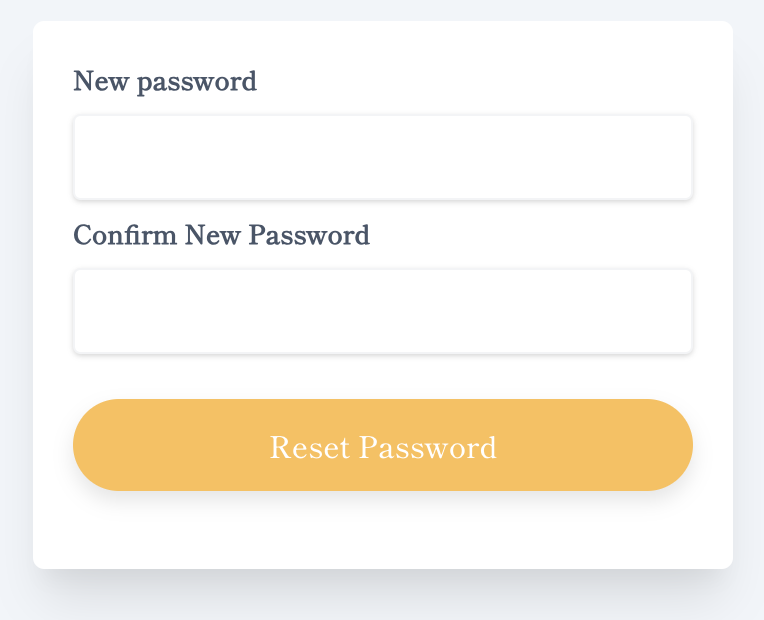Click inside the lower empty text field
Image resolution: width=764 pixels, height=620 pixels.
click(383, 311)
